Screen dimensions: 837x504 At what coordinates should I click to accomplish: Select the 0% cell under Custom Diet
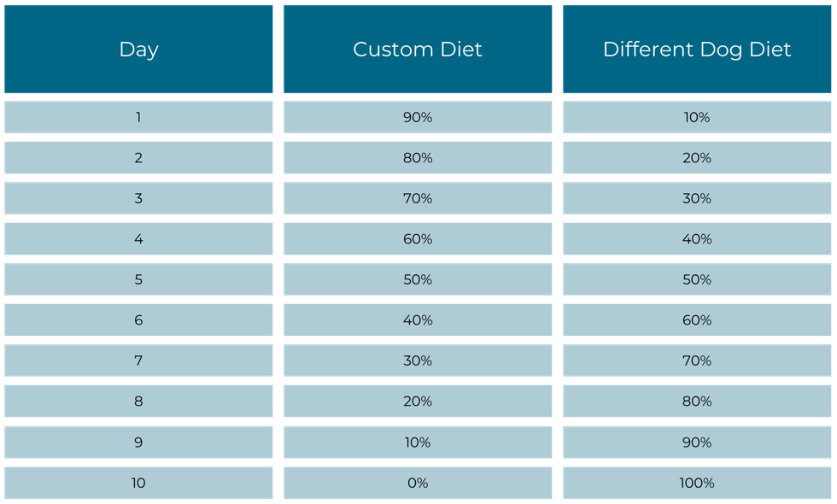(x=418, y=483)
